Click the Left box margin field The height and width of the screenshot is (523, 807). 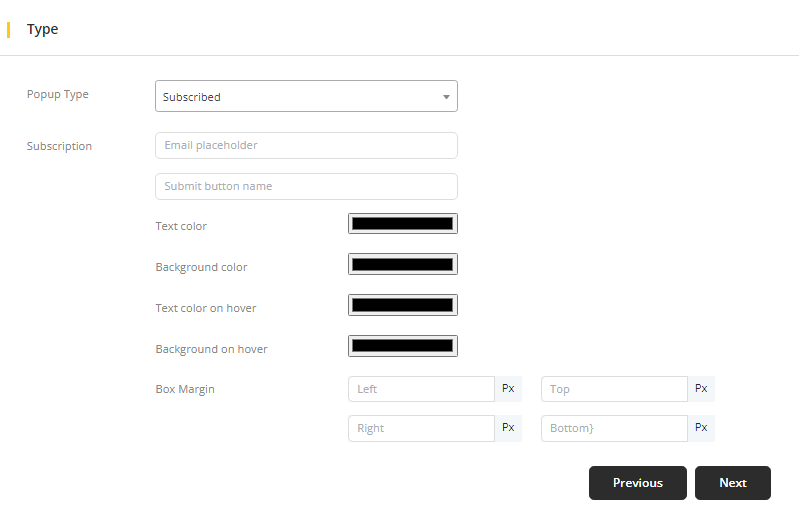click(421, 389)
